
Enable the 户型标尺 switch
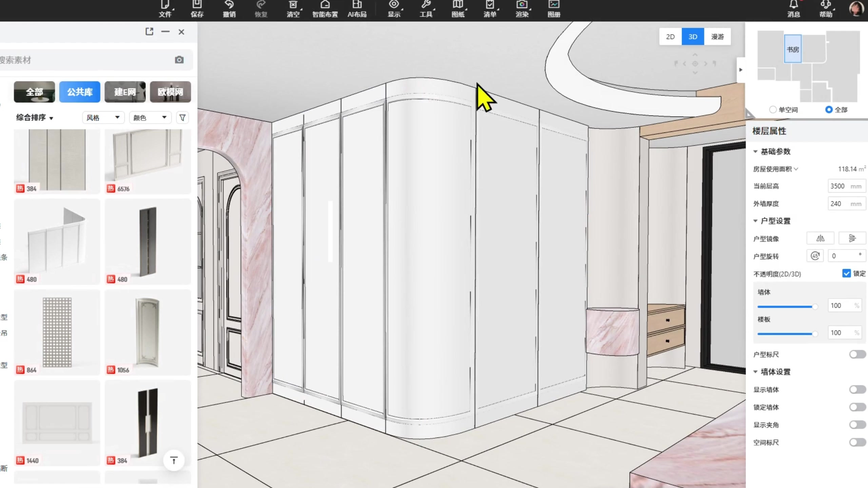[857, 354]
